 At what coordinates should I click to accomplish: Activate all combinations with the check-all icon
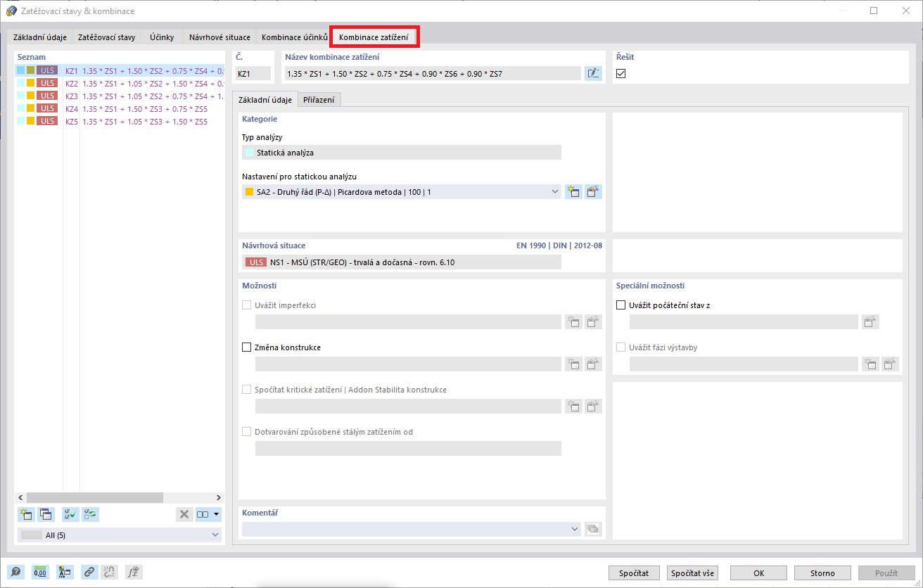click(70, 514)
